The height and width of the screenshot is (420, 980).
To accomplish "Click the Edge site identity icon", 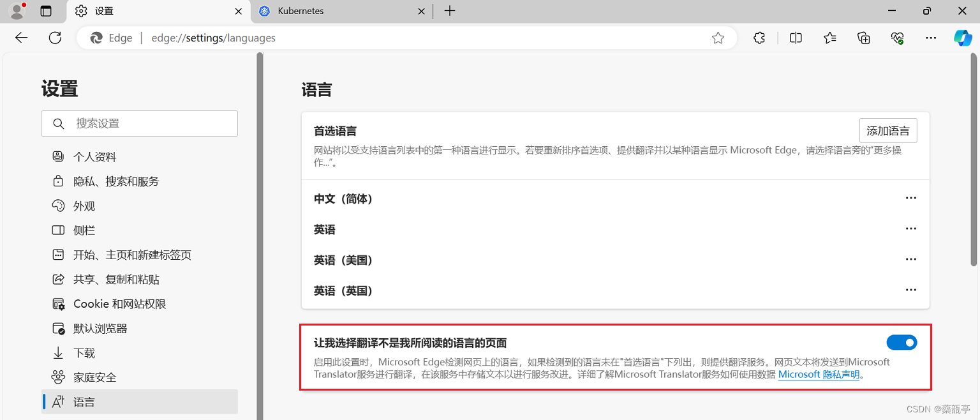I will [97, 38].
